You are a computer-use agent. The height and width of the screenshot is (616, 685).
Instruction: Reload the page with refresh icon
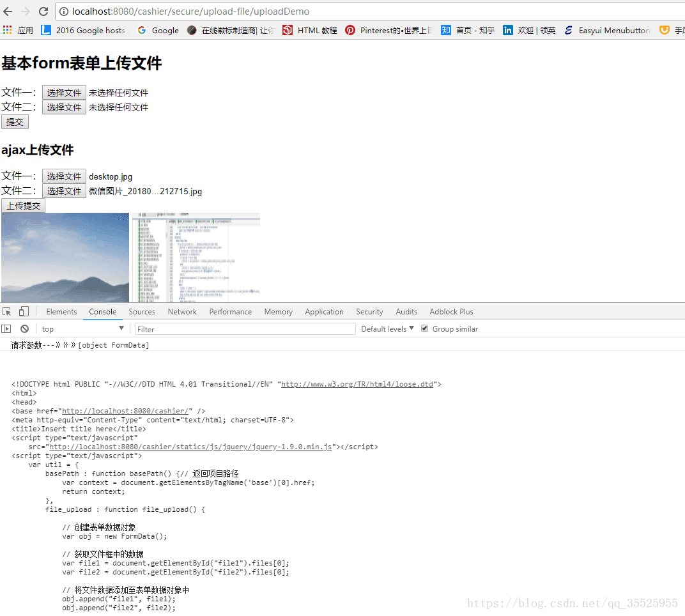[x=43, y=12]
